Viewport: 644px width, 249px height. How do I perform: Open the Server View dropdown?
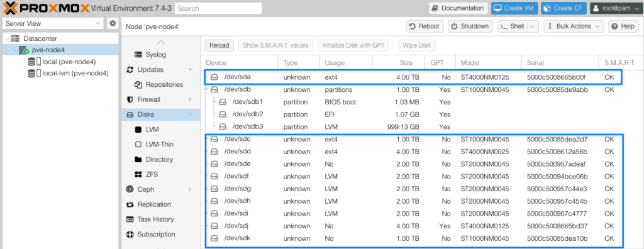pyautogui.click(x=97, y=23)
